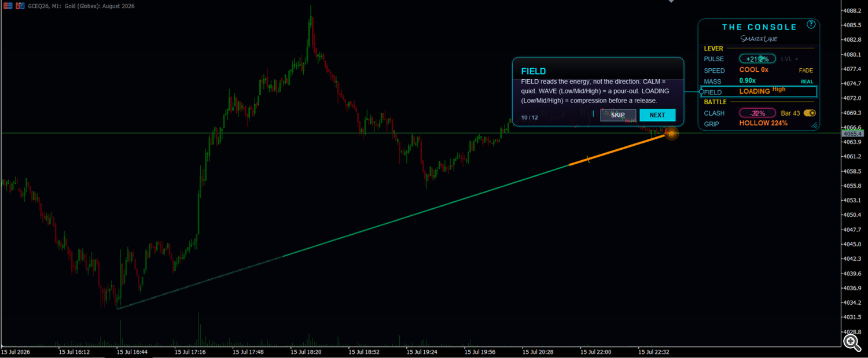Click the CLASH -22% pill
Viewport: 868px width, 358px height.
point(757,113)
